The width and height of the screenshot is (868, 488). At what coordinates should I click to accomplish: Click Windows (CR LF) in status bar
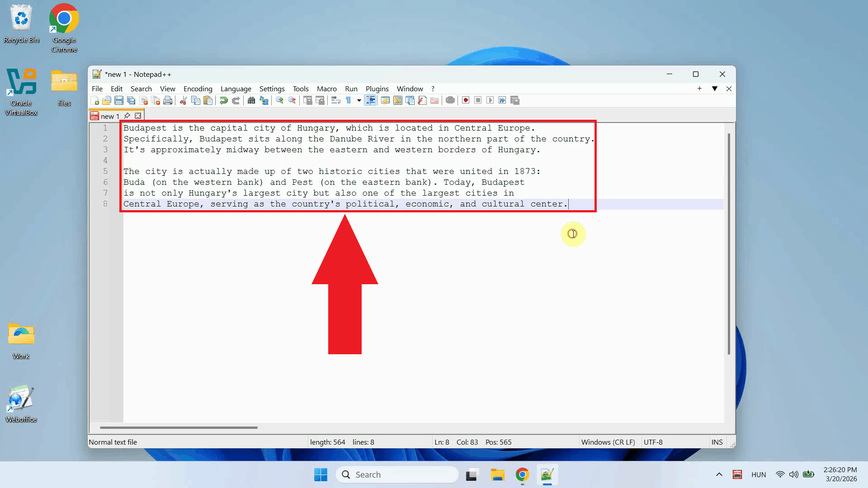608,442
